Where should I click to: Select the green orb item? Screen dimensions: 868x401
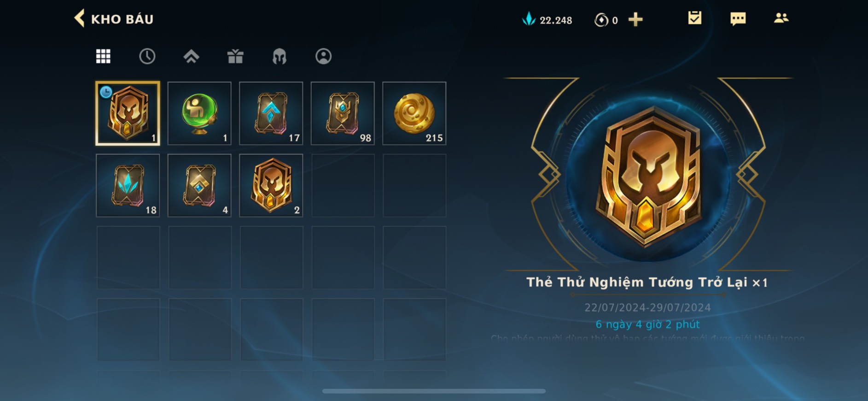point(199,113)
